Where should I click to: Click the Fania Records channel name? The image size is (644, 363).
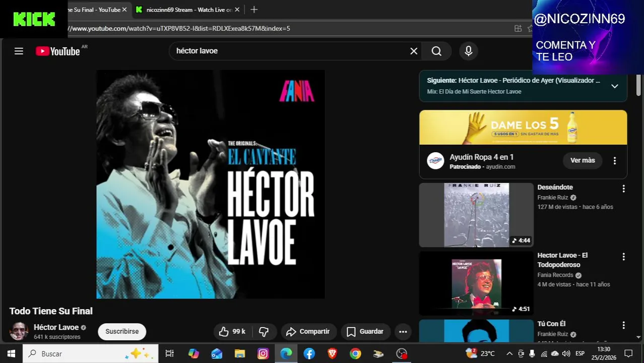(555, 275)
